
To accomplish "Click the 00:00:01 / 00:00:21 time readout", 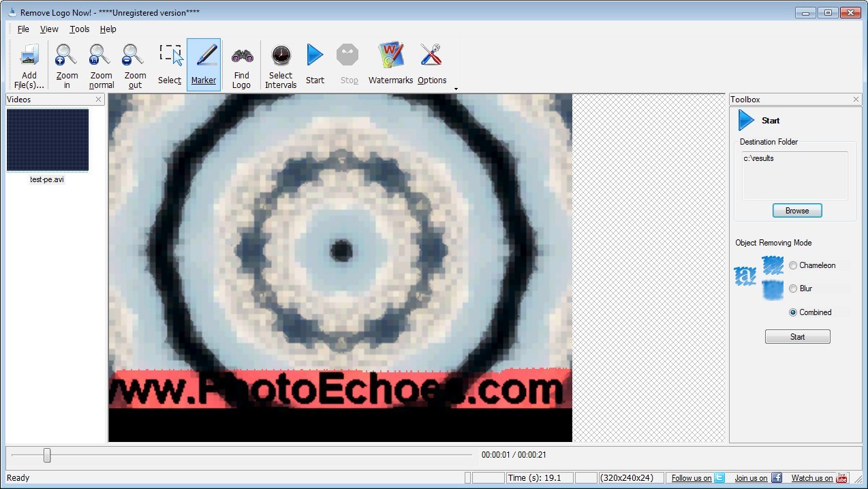I will [514, 455].
